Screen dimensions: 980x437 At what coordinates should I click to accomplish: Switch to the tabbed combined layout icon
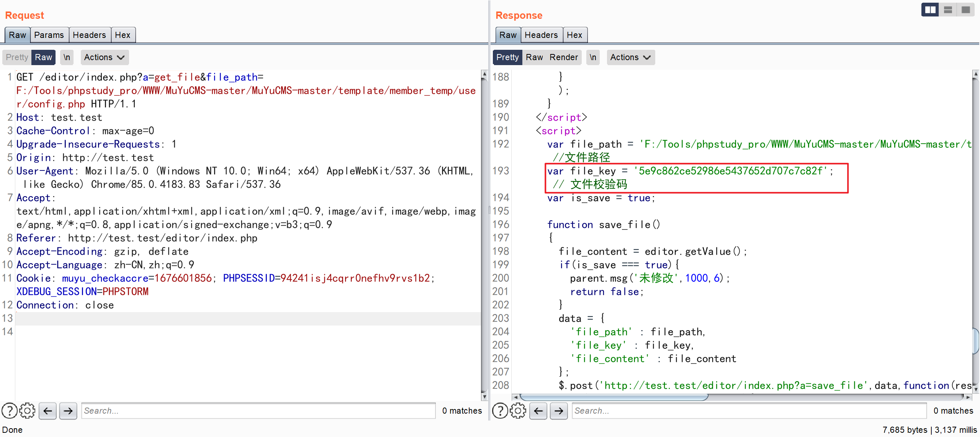click(965, 10)
